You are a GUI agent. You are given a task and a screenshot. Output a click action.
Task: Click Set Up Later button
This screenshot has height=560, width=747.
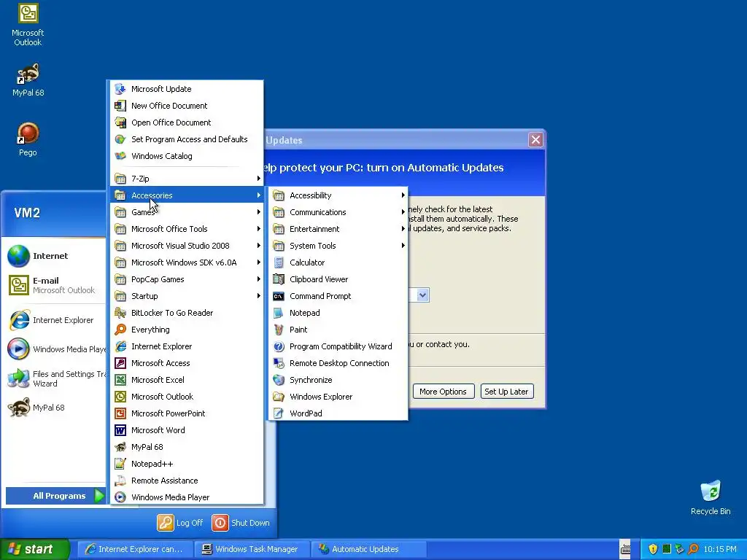(506, 392)
